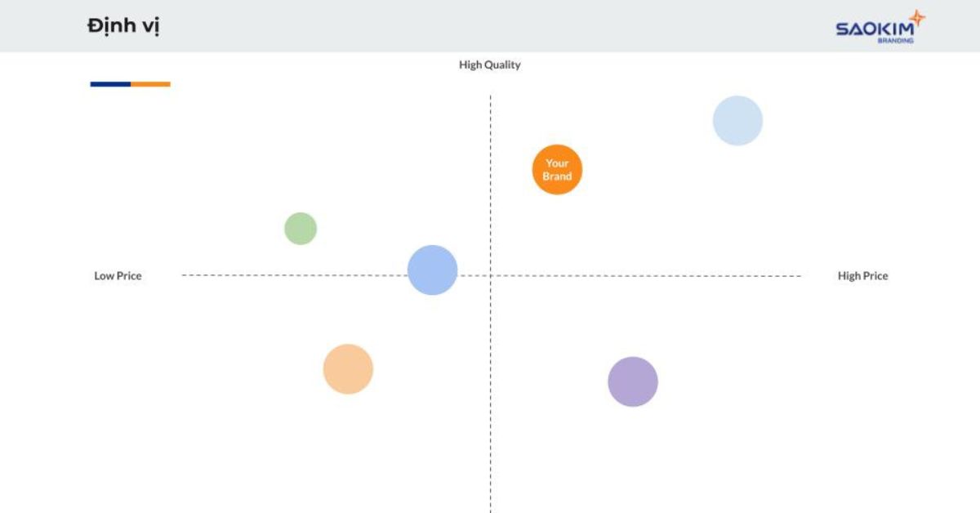Select the purple circle in the lower right
This screenshot has height=513, width=980.
(633, 381)
